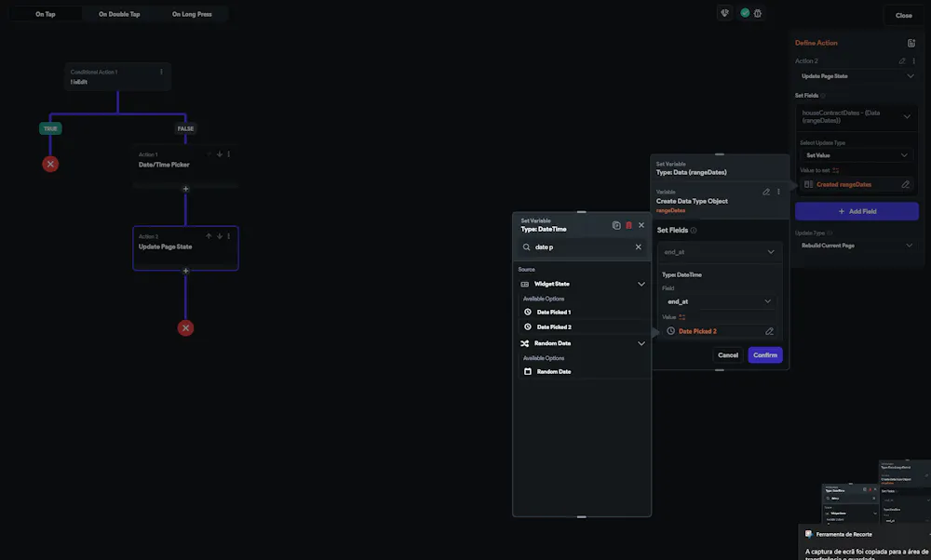Confirm the Set Variable dialog
Screen dimensions: 931x560
point(764,355)
